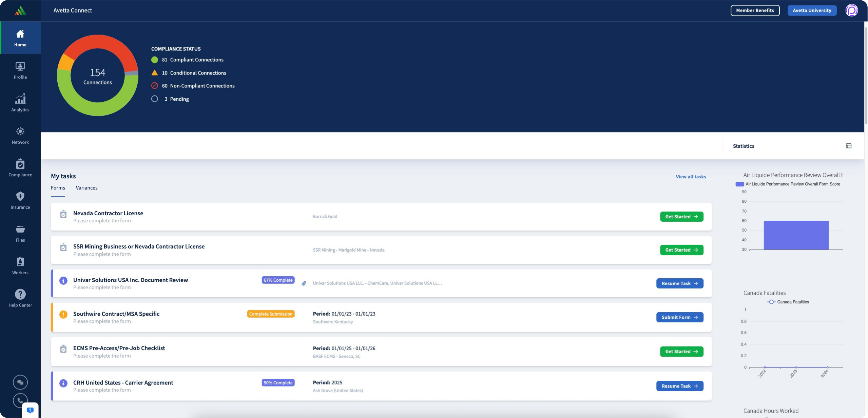
Task: Click the 50% Complete badge
Action: [278, 383]
